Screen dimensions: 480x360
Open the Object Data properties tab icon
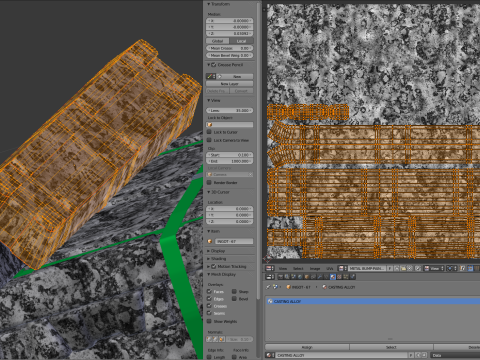click(x=326, y=277)
